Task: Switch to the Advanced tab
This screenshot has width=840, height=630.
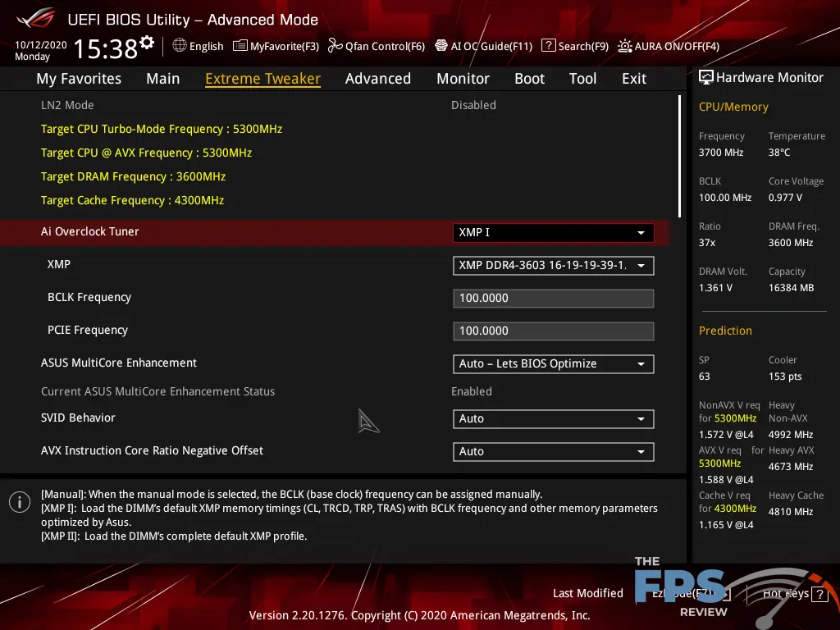Action: (x=377, y=78)
